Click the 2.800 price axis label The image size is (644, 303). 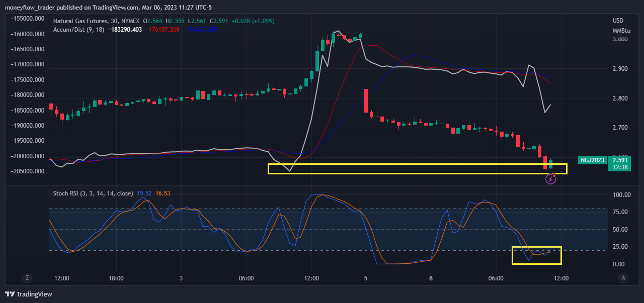619,98
